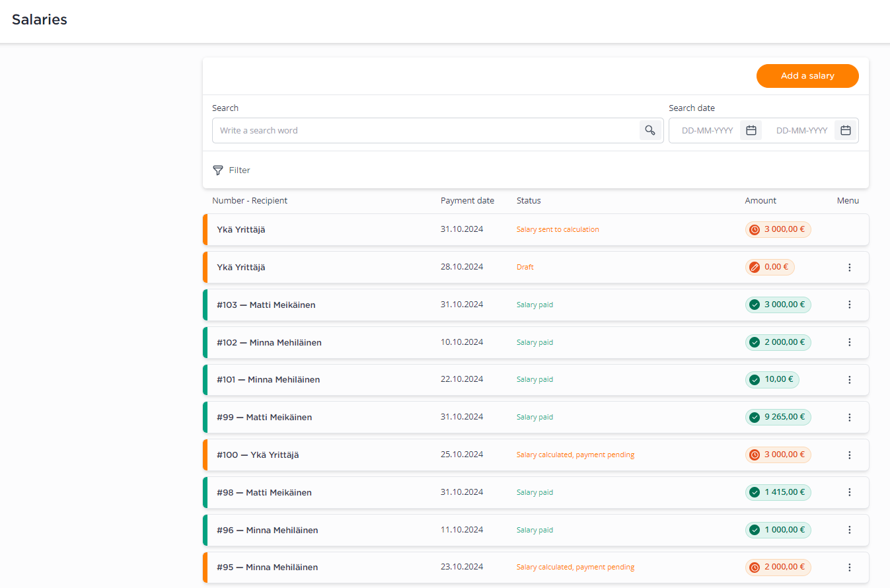Screen dimensions: 890x588
Task: Open three-dot menu for #103 Matti Meikäinen
Action: click(x=850, y=305)
